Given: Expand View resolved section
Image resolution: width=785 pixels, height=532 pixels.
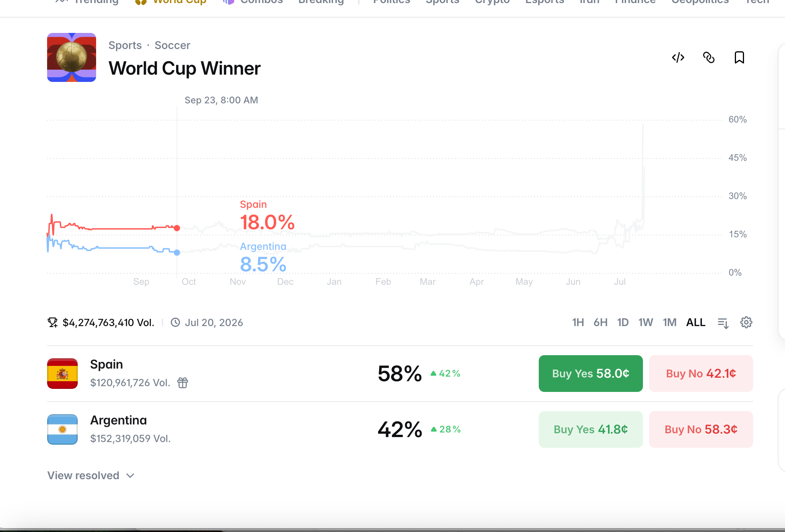Looking at the screenshot, I should (x=91, y=475).
